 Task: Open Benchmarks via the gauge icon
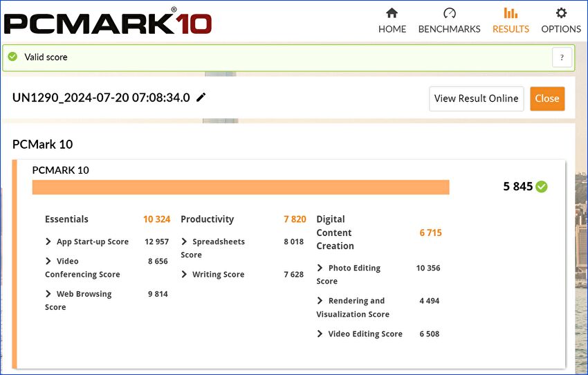tap(450, 13)
